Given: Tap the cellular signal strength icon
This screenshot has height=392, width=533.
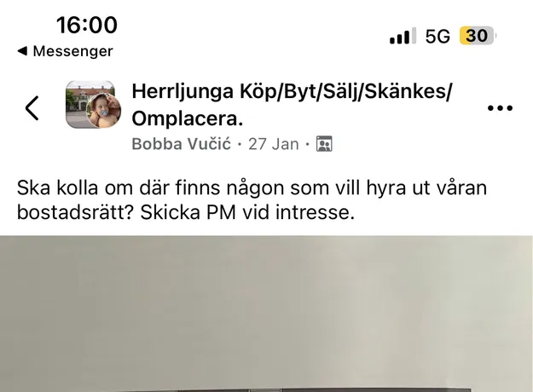Looking at the screenshot, I should [403, 36].
